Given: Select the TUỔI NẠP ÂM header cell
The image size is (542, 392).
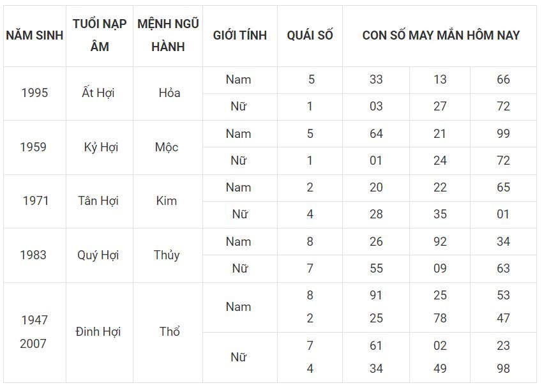Looking at the screenshot, I should click(100, 36).
